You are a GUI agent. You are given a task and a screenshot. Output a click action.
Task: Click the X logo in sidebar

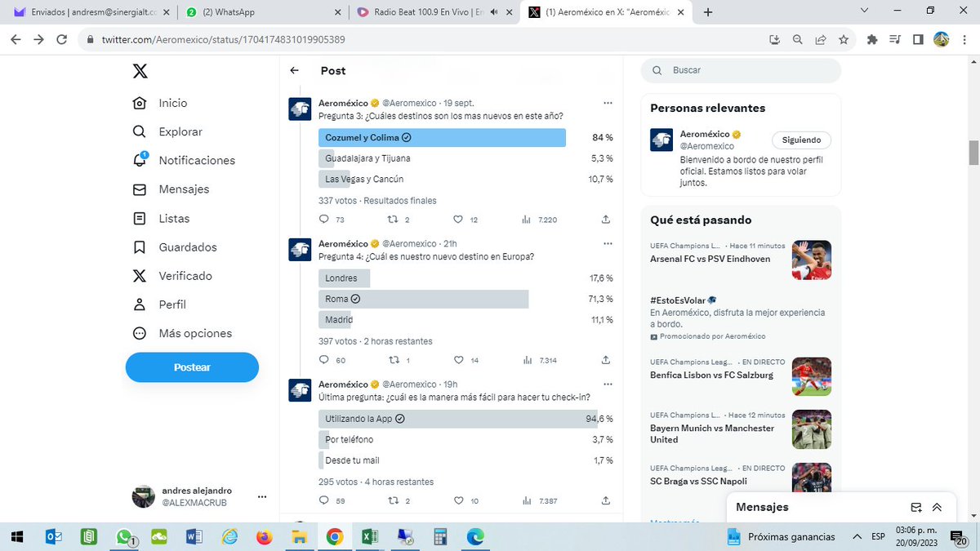click(x=140, y=71)
